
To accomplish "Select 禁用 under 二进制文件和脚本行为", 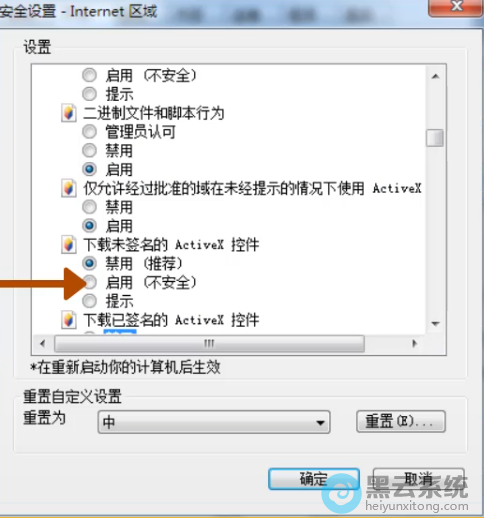I will tap(90, 150).
